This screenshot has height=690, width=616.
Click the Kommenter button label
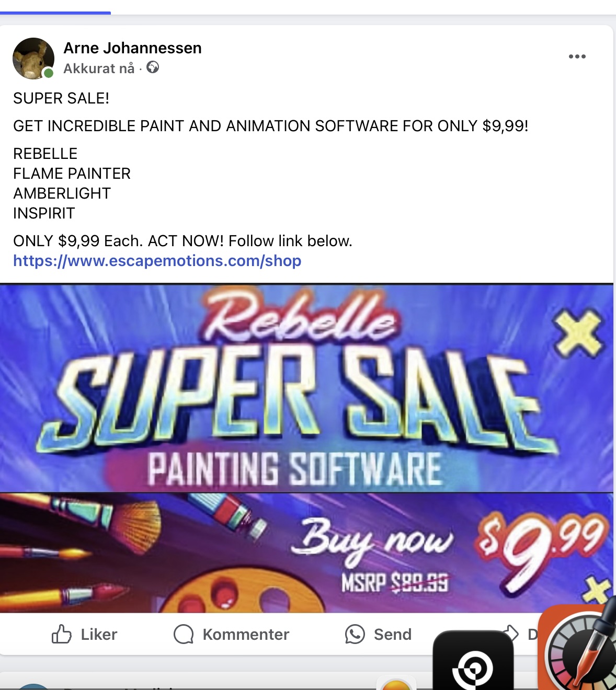246,634
